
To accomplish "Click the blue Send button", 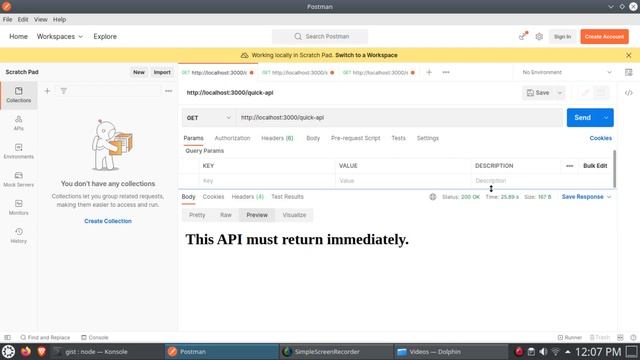I will point(582,118).
